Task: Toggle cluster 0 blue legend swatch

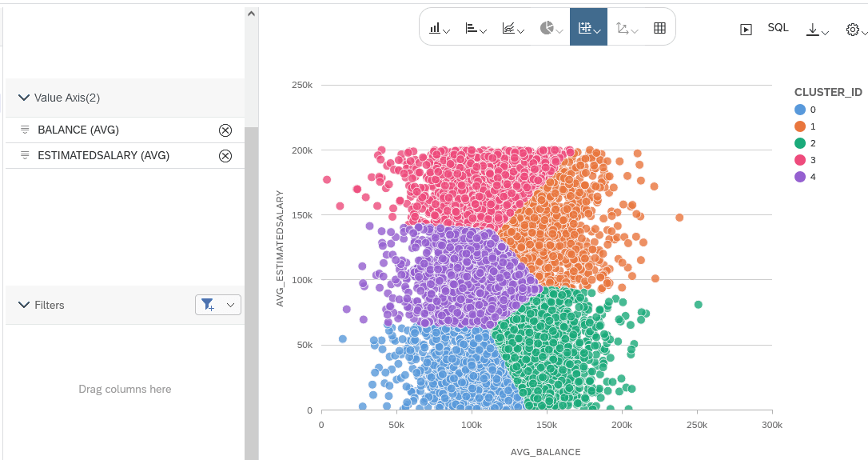Action: 800,110
